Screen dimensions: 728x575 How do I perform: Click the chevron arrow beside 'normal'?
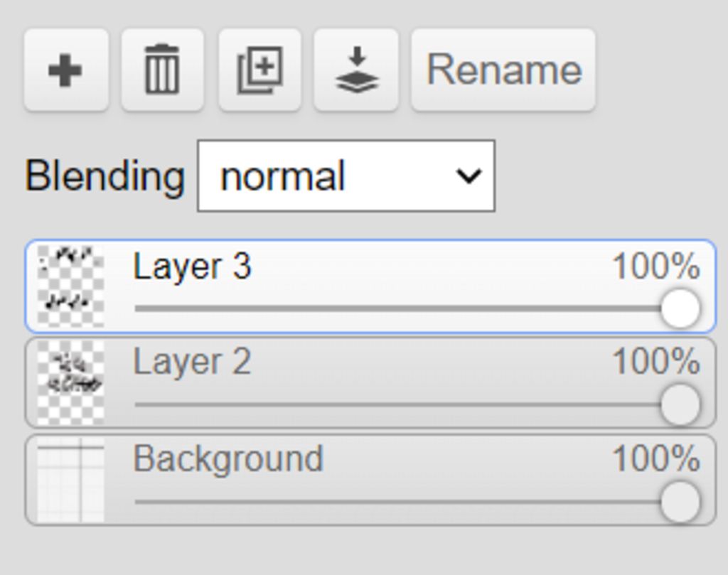pyautogui.click(x=469, y=176)
